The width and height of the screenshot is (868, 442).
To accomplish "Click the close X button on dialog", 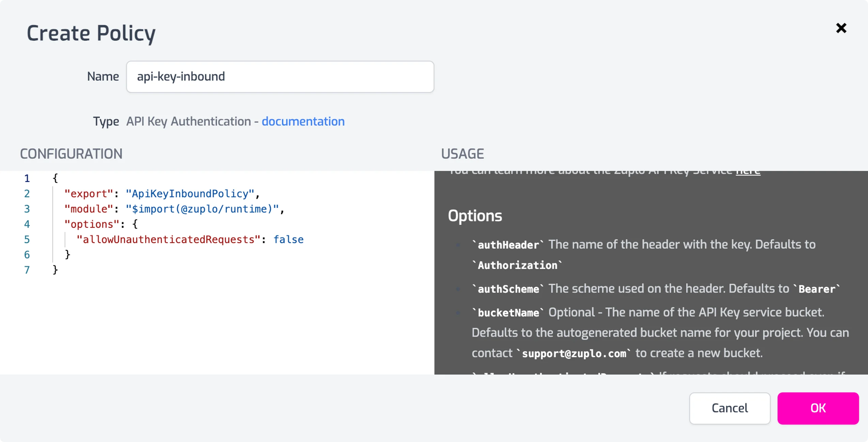I will click(x=842, y=28).
